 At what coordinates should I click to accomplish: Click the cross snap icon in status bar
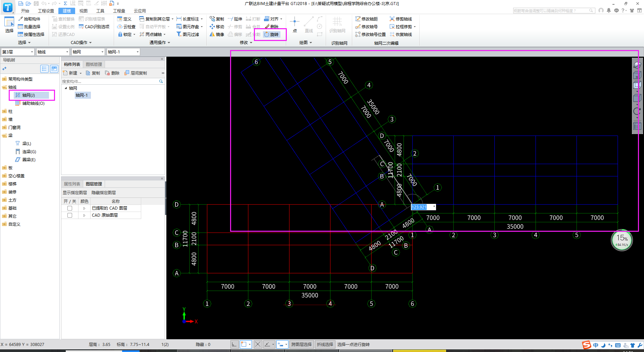(258, 344)
